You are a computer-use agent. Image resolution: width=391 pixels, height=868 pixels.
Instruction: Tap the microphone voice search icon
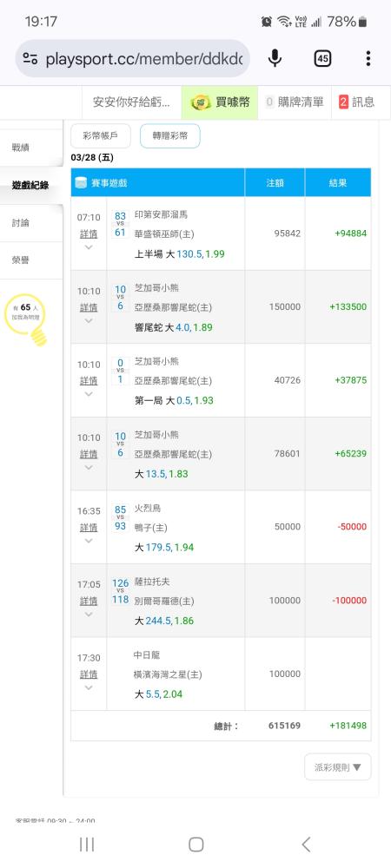275,58
